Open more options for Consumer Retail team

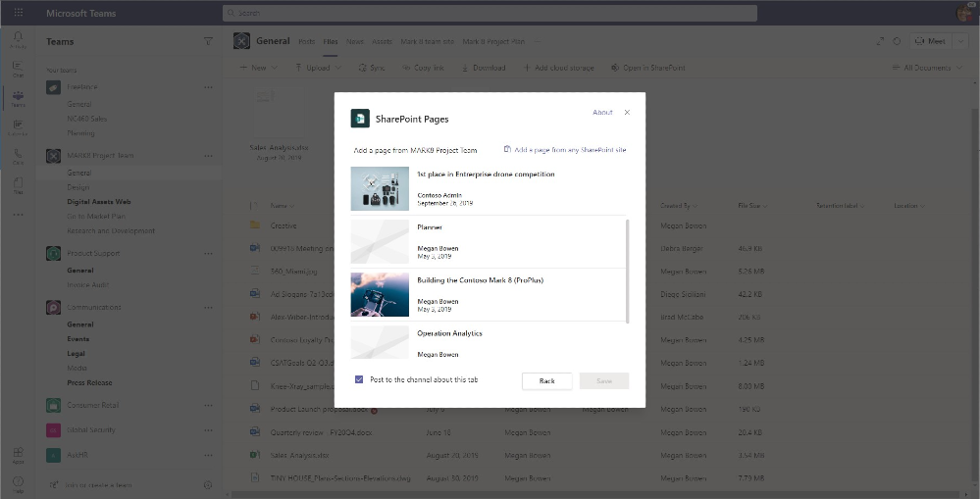point(208,405)
